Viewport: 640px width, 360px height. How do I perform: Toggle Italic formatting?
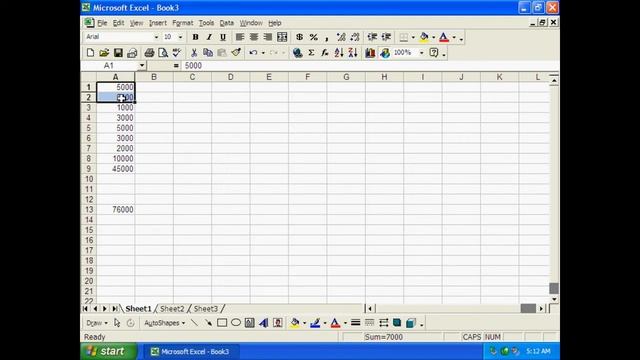click(209, 37)
